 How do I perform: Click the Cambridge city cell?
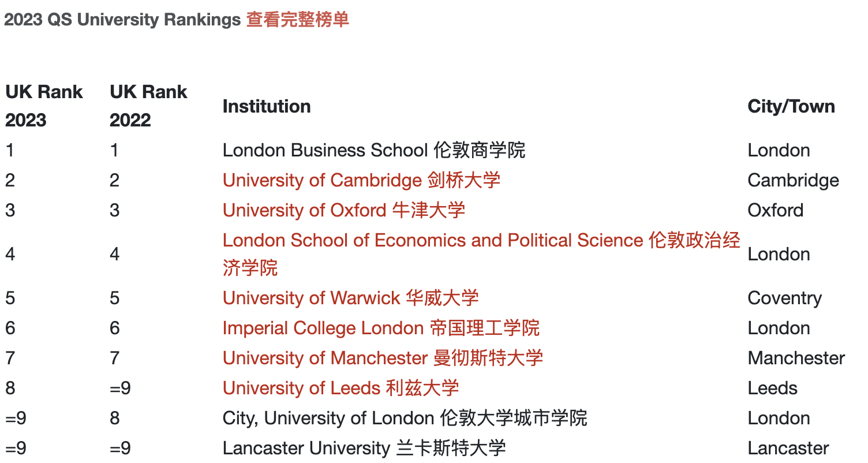click(x=793, y=180)
